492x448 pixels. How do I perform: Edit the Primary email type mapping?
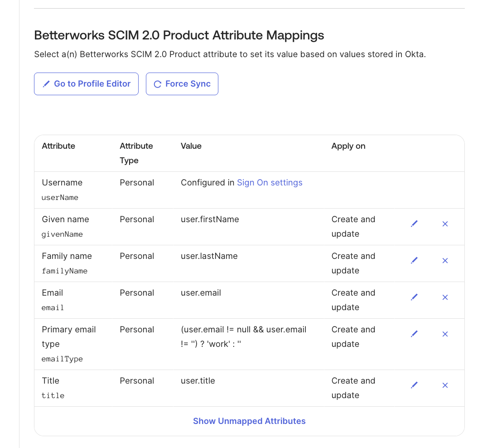point(414,334)
